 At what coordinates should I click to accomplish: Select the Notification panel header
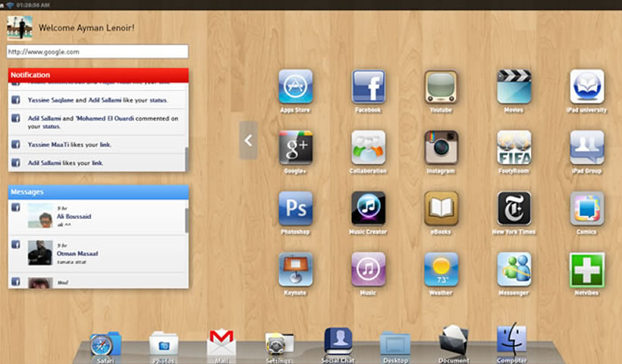coord(98,75)
